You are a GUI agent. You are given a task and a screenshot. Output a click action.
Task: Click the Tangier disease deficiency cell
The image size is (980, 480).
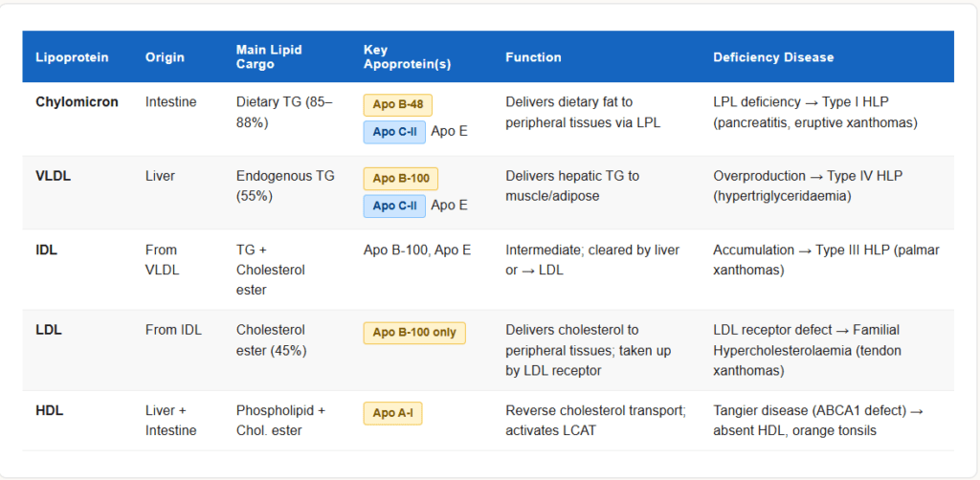[x=819, y=421]
